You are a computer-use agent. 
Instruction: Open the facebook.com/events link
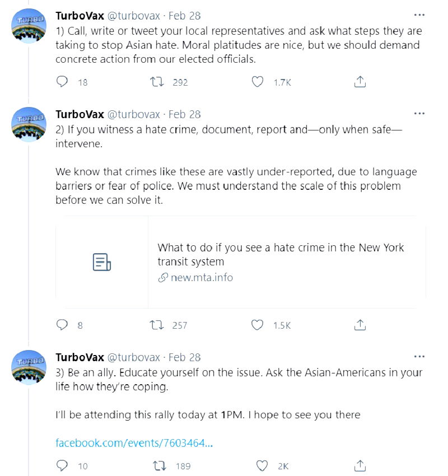[x=134, y=443]
